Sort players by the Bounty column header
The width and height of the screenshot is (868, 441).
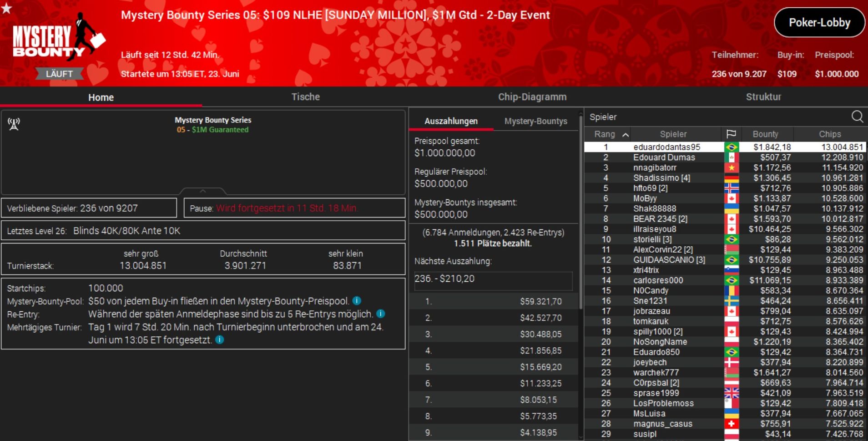[x=765, y=134]
